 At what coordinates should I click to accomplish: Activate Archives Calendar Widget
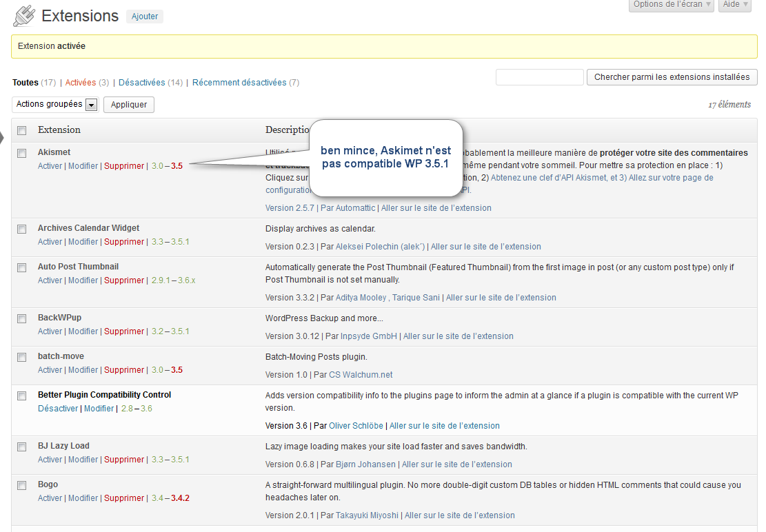(x=50, y=242)
